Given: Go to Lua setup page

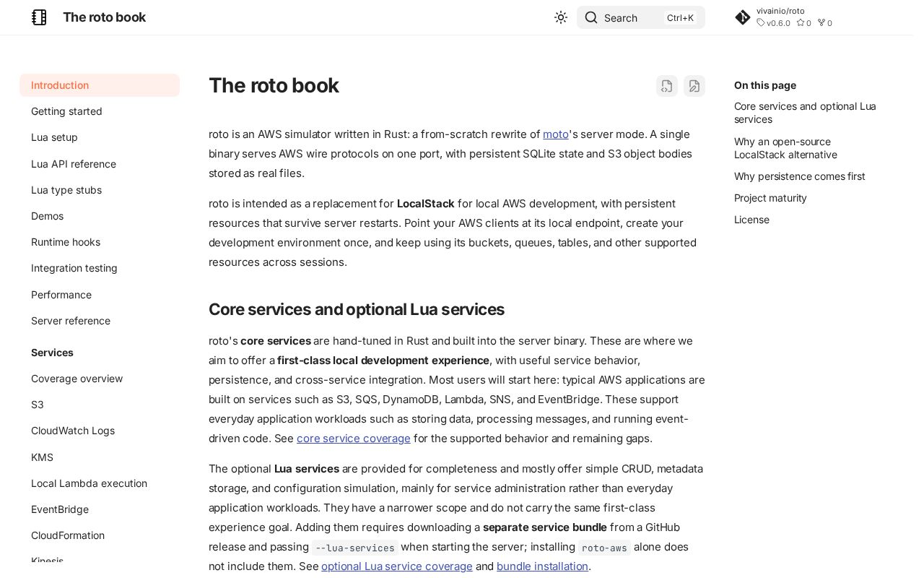Looking at the screenshot, I should click(54, 137).
